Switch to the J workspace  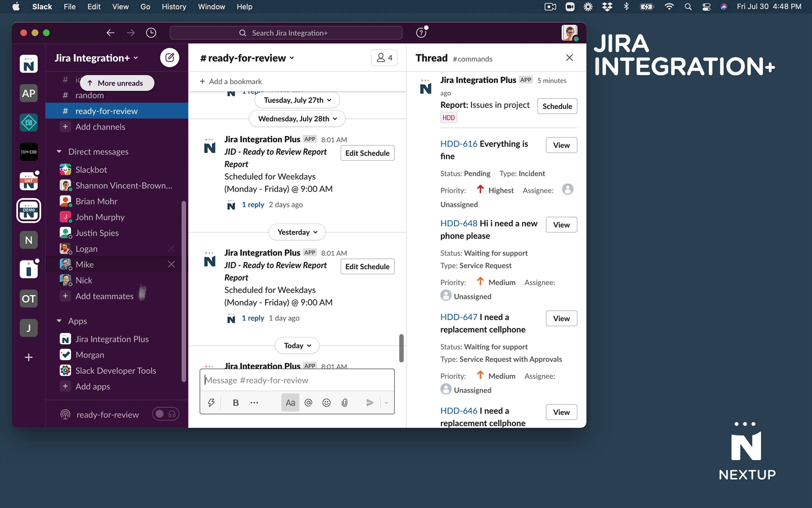[29, 328]
